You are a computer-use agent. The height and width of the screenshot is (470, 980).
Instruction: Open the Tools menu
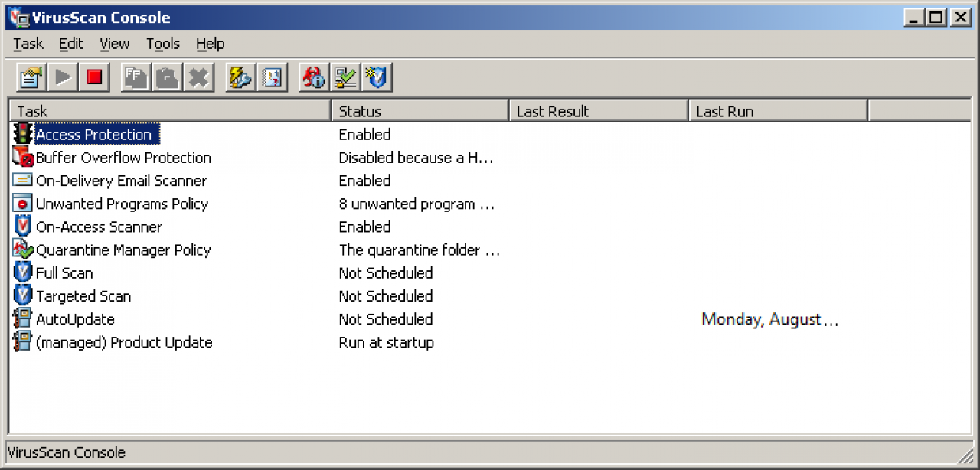click(163, 44)
